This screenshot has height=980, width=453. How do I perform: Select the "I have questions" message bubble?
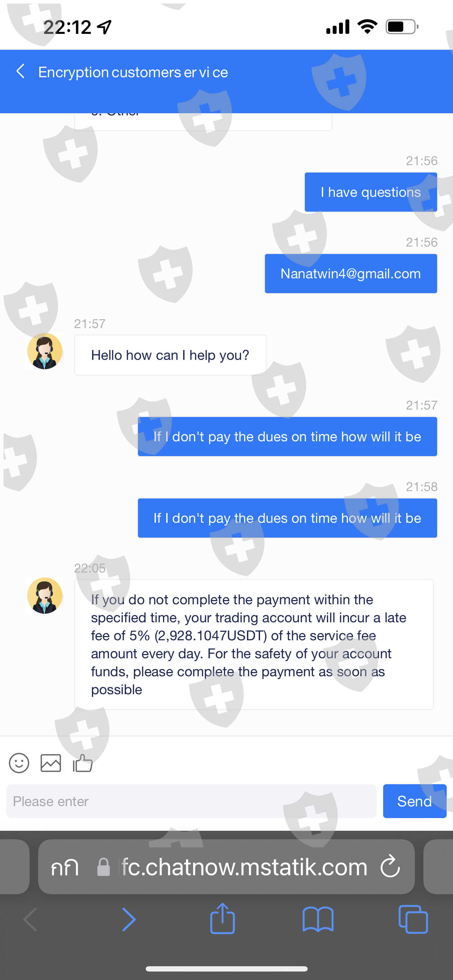pyautogui.click(x=371, y=192)
